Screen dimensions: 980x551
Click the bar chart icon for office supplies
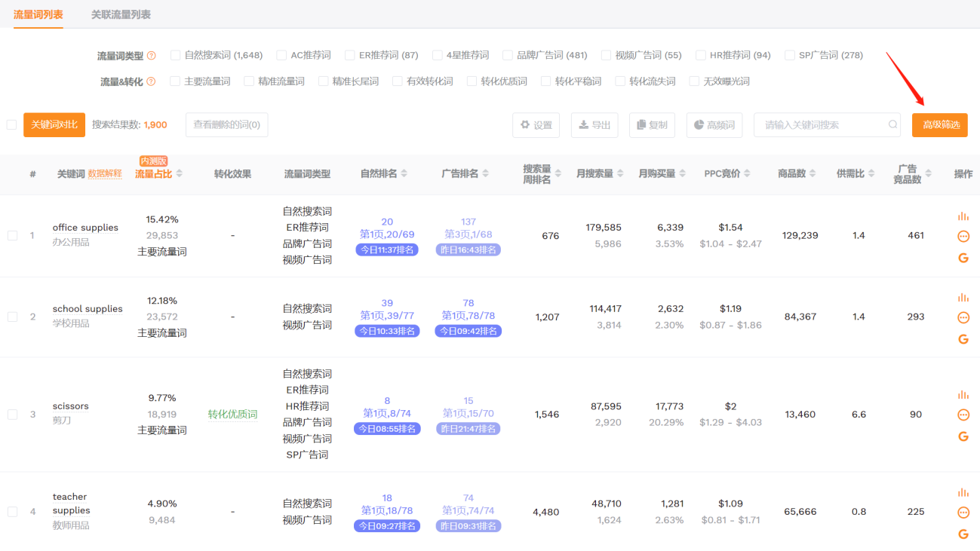pos(963,216)
